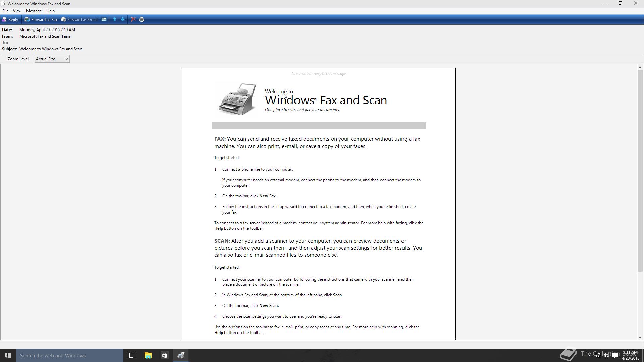Screen dimensions: 644x362
Task: Restore down the window
Action: pos(620,3)
